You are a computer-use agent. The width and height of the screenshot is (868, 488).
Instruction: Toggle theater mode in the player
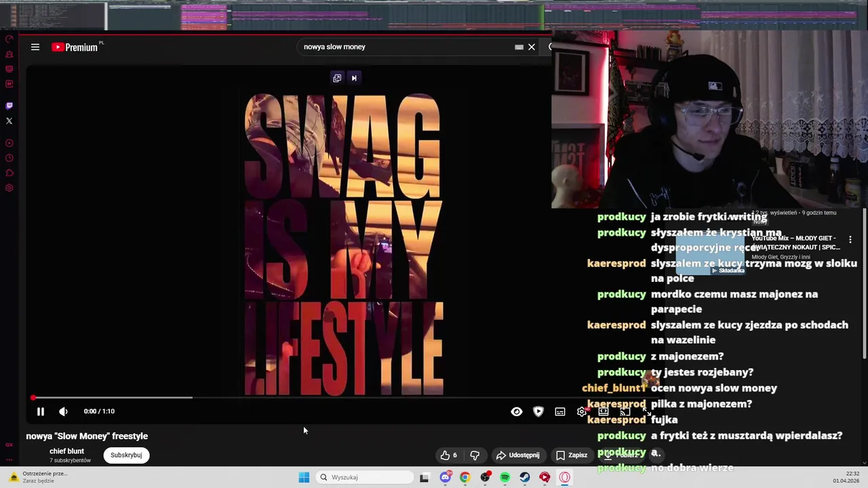point(604,411)
